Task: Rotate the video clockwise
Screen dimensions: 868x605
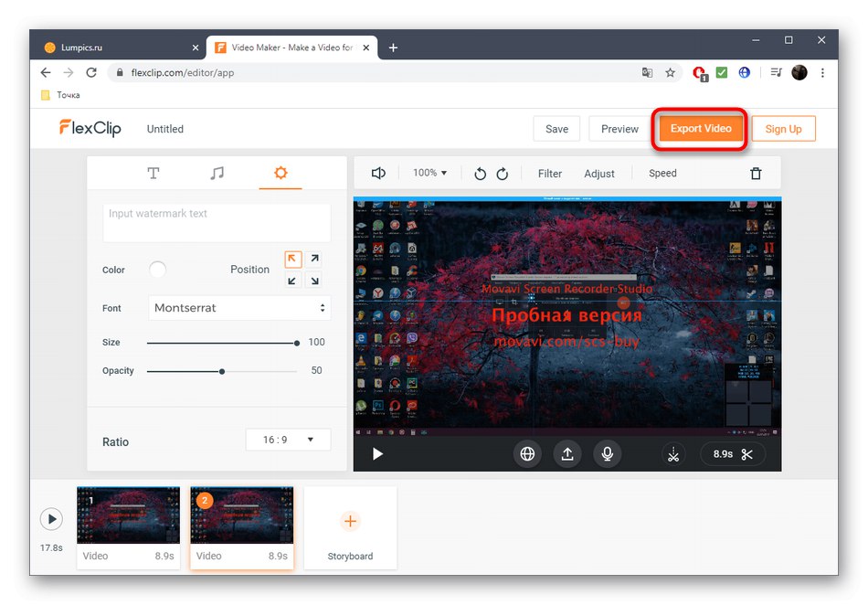Action: tap(503, 174)
